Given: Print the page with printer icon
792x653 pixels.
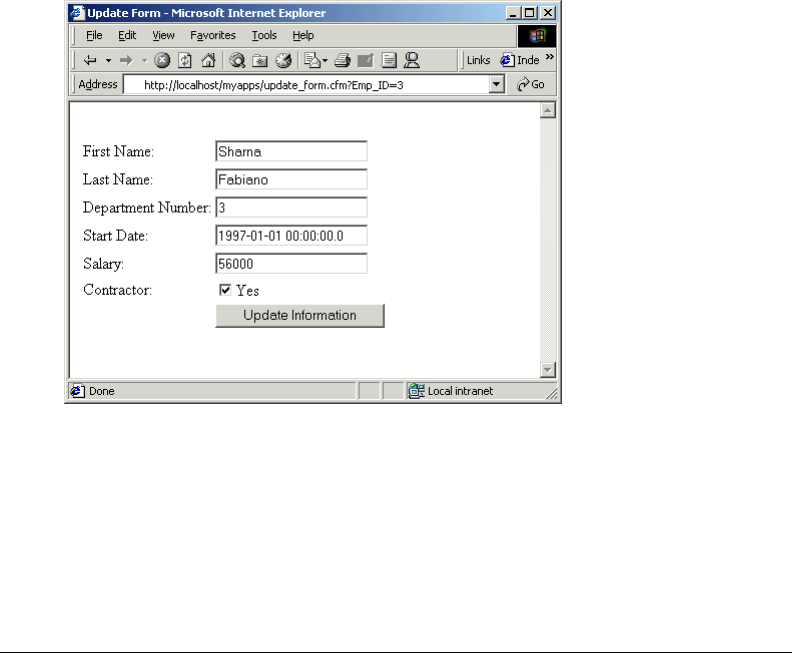Looking at the screenshot, I should click(342, 61).
